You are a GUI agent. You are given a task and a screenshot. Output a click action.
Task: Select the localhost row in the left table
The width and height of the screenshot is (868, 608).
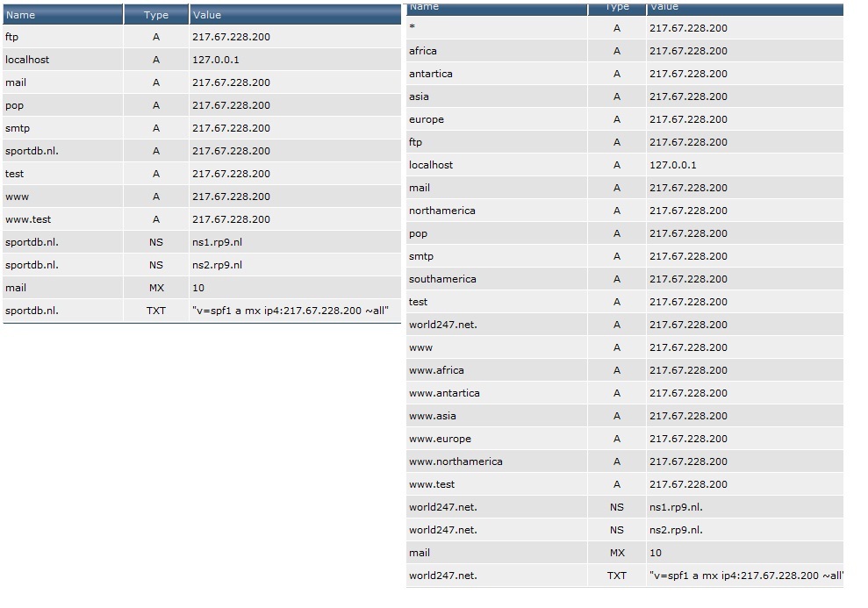[x=202, y=60]
